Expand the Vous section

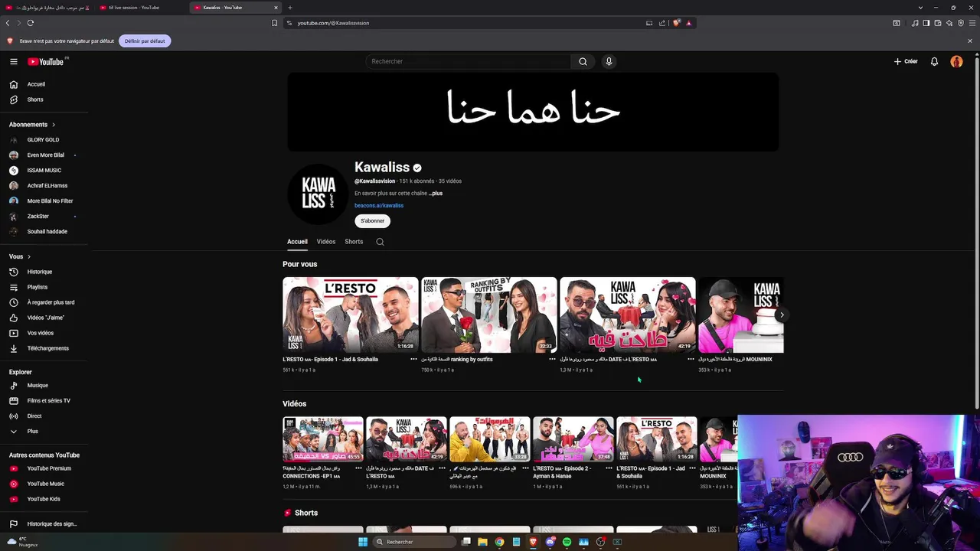(20, 256)
